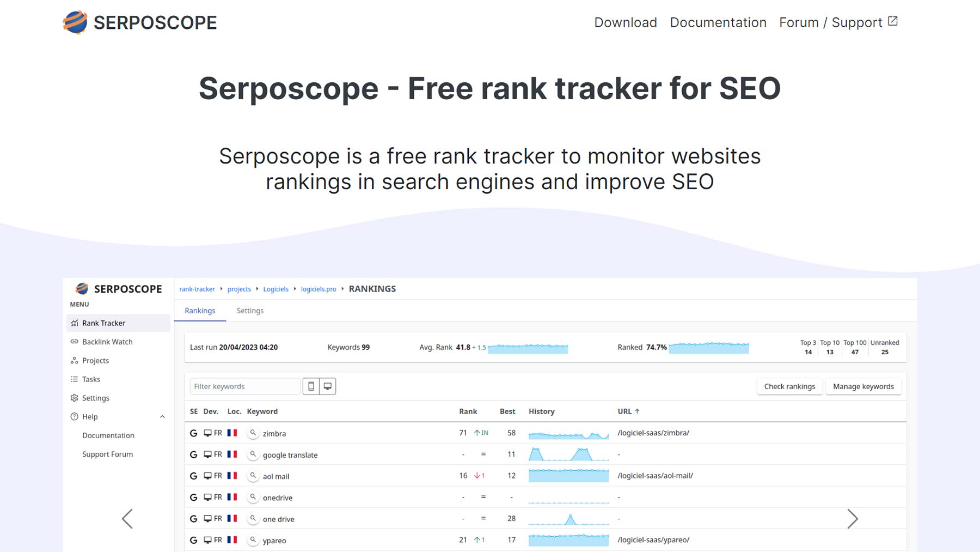The image size is (980, 552).
Task: Click keyword 'zimbra'
Action: (274, 434)
